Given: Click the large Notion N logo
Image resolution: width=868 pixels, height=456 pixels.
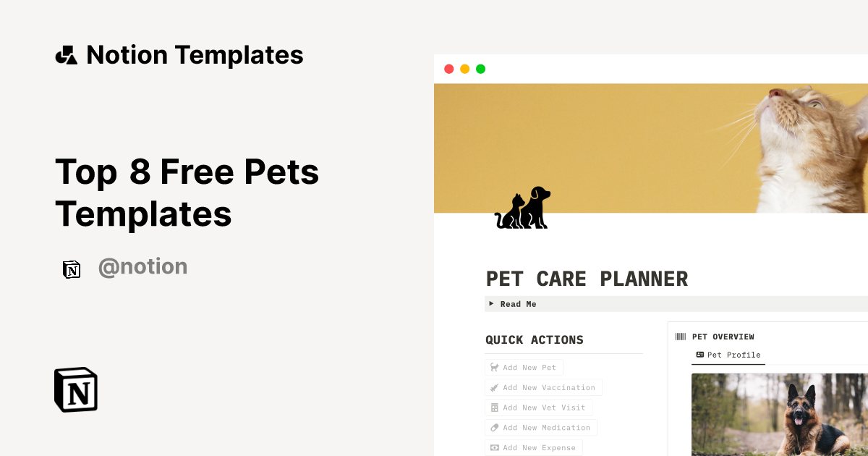Looking at the screenshot, I should pos(75,389).
